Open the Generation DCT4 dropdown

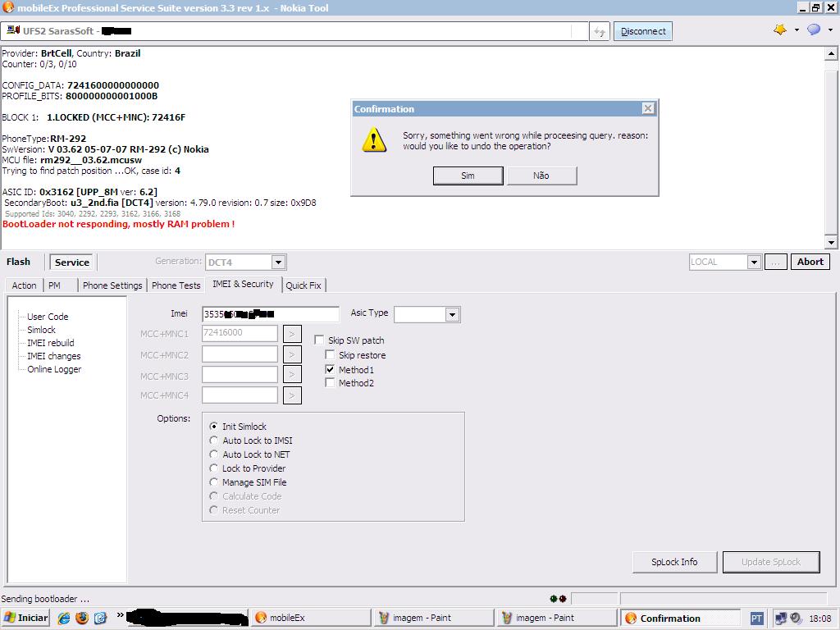tap(278, 262)
